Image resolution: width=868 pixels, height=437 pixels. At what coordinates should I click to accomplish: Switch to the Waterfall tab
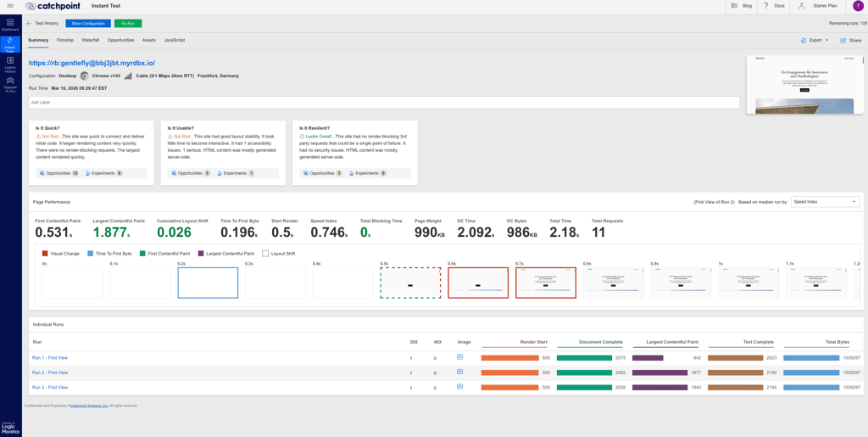tap(90, 41)
